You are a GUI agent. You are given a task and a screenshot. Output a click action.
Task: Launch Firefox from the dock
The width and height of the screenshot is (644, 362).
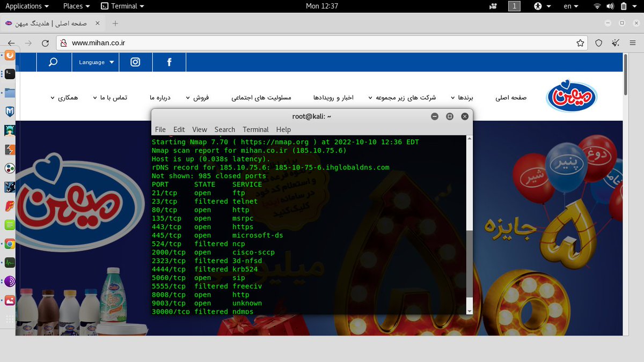point(9,55)
